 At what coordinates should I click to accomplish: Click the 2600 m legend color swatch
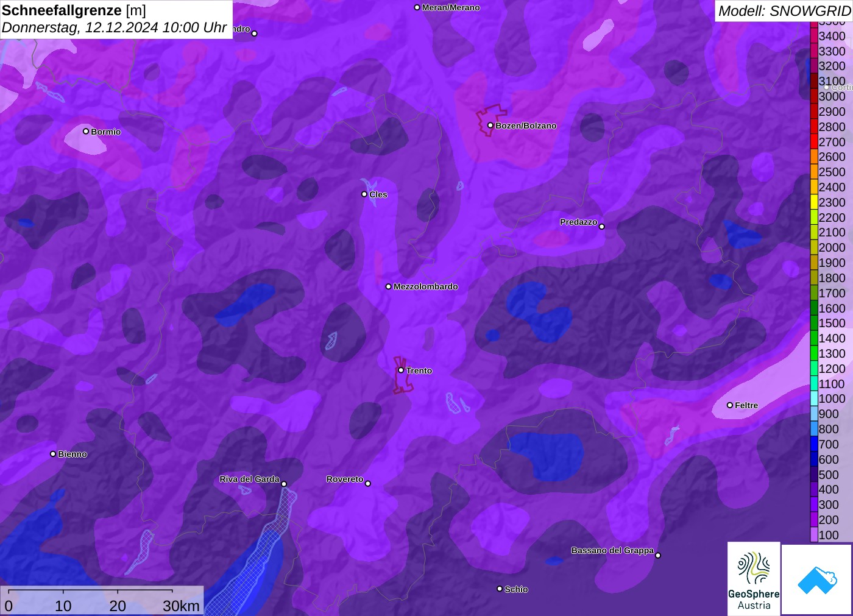click(814, 157)
